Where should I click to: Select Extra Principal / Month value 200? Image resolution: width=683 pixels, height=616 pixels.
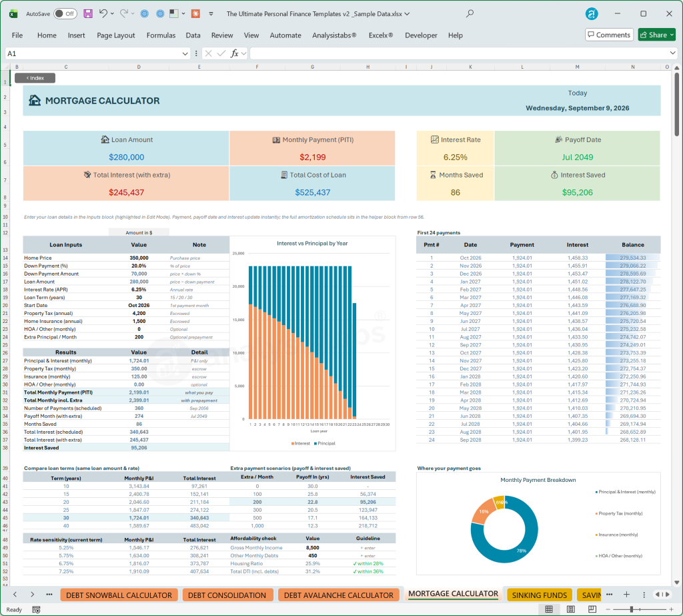tap(139, 337)
